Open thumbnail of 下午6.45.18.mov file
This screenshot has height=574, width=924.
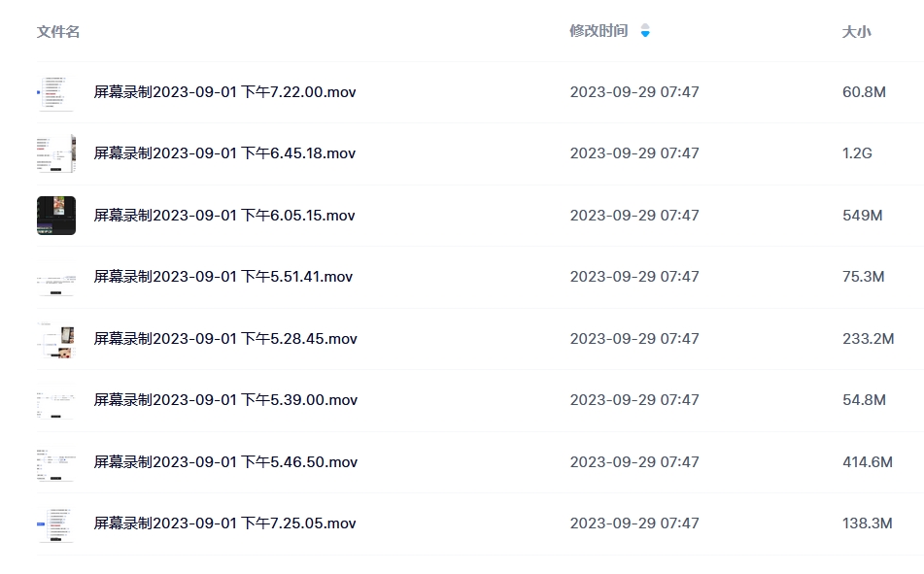[56, 153]
